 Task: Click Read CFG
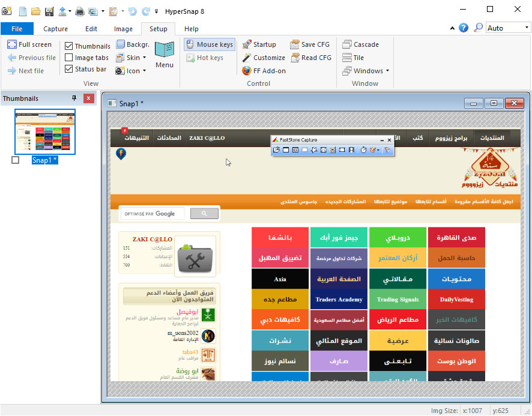tap(311, 58)
